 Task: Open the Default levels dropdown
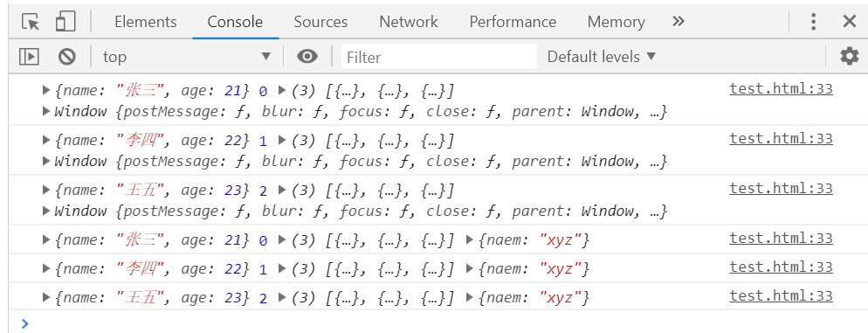pyautogui.click(x=602, y=57)
